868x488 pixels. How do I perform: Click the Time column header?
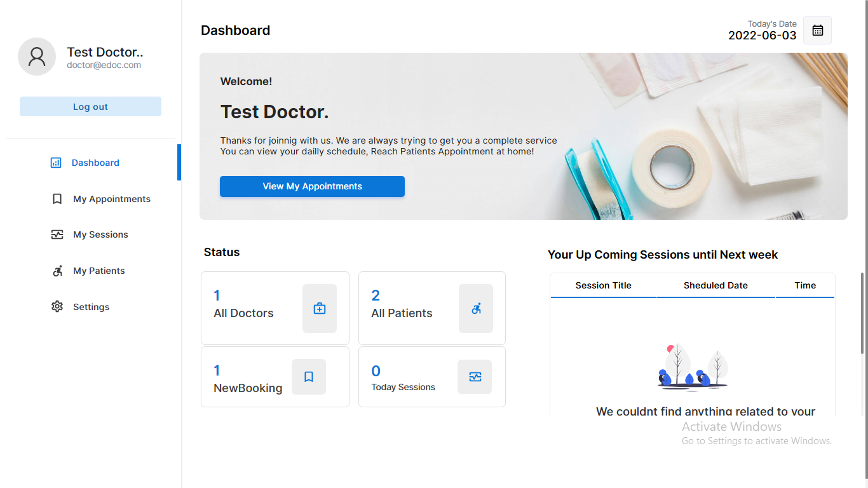tap(805, 285)
